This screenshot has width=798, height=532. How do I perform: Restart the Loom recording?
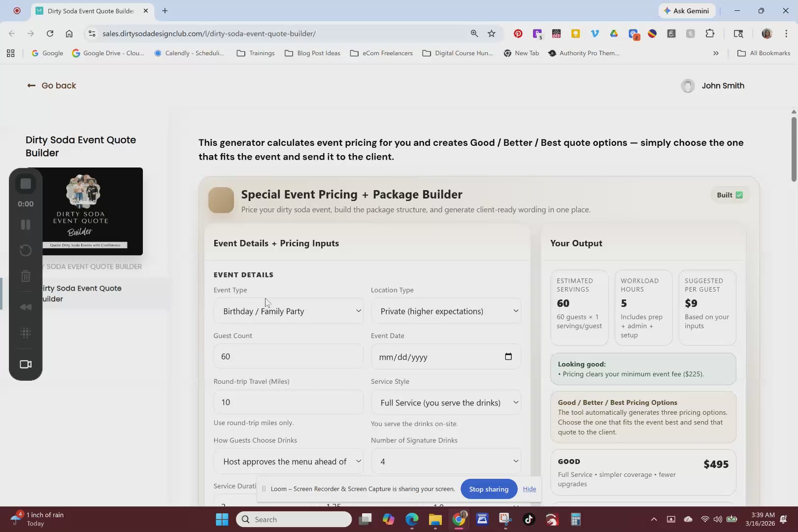[26, 250]
